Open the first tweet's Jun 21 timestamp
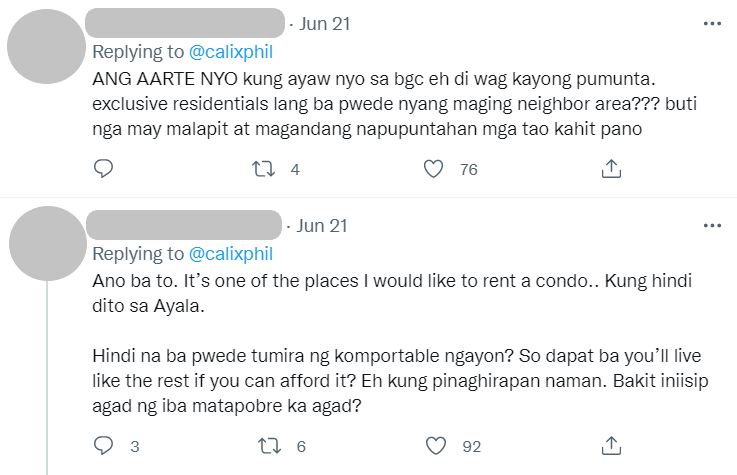Screen dimensions: 737x475 point(325,24)
